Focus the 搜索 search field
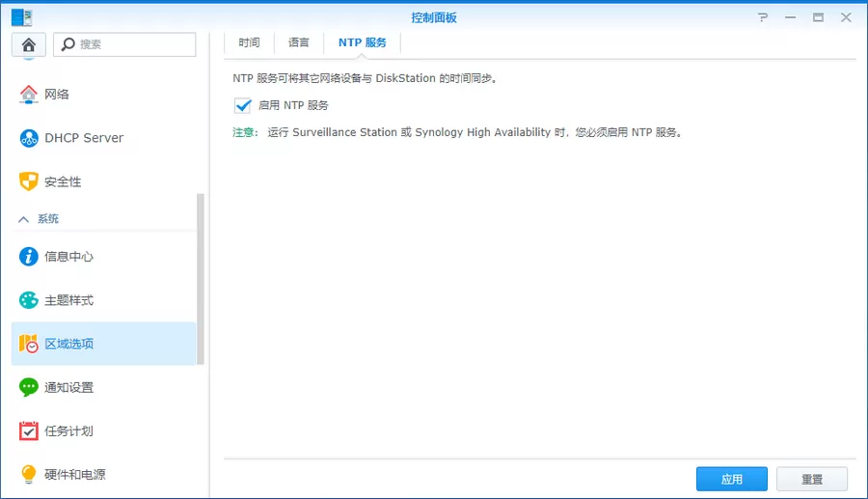This screenshot has width=868, height=499. tap(124, 44)
